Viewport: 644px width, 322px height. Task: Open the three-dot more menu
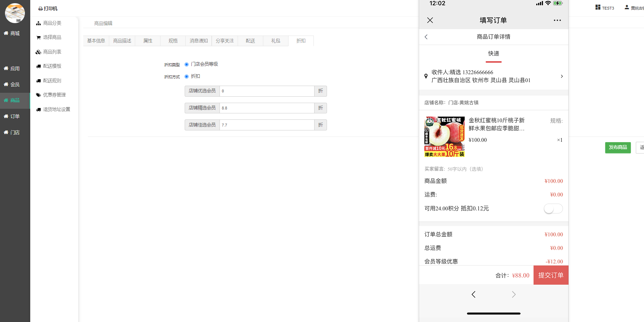tap(557, 20)
